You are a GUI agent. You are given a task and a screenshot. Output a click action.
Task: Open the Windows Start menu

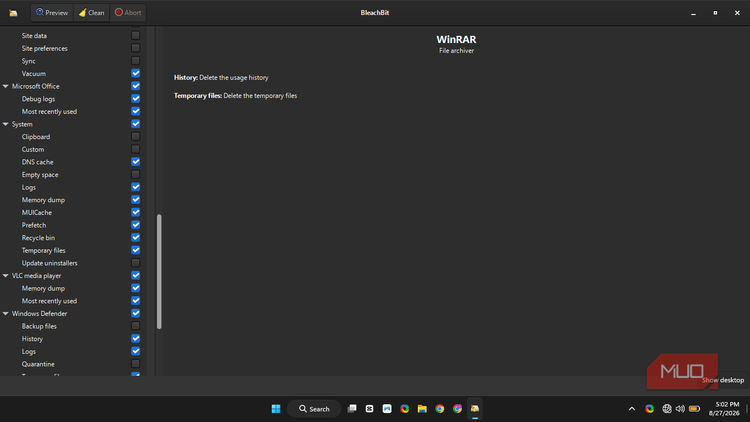276,409
